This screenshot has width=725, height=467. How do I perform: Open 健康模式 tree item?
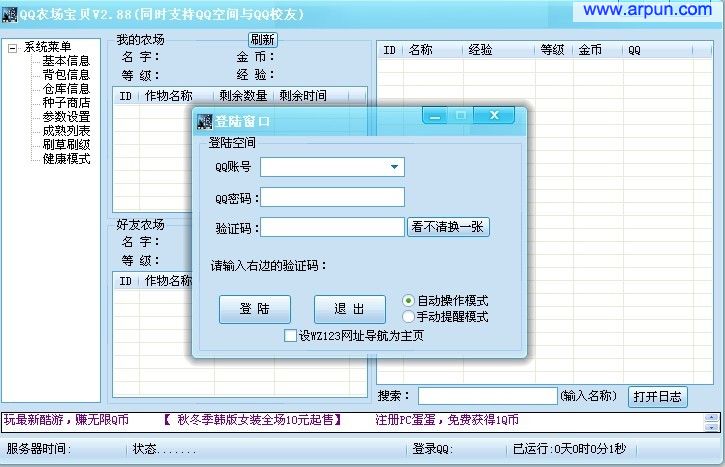(66, 159)
